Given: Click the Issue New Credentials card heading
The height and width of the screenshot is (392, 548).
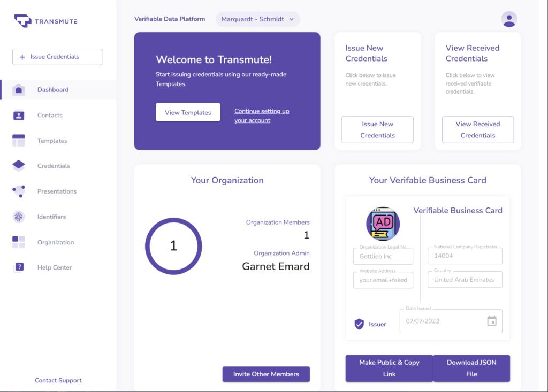Looking at the screenshot, I should click(366, 53).
